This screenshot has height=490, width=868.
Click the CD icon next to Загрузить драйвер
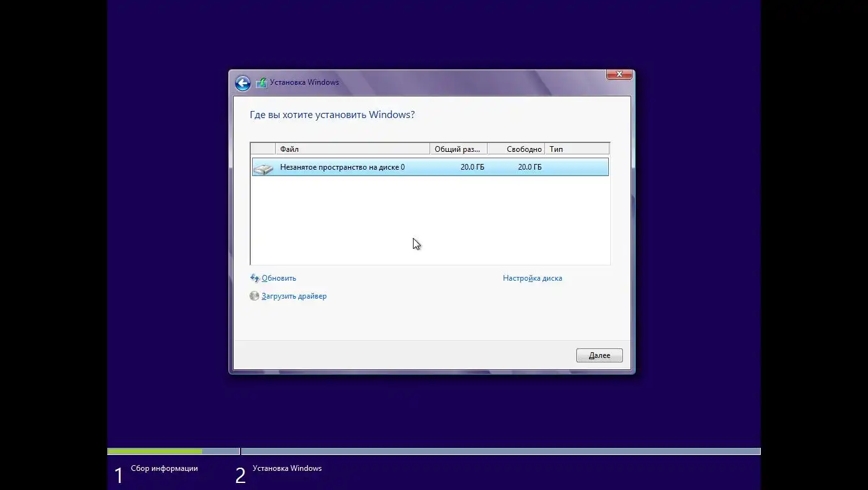[255, 296]
